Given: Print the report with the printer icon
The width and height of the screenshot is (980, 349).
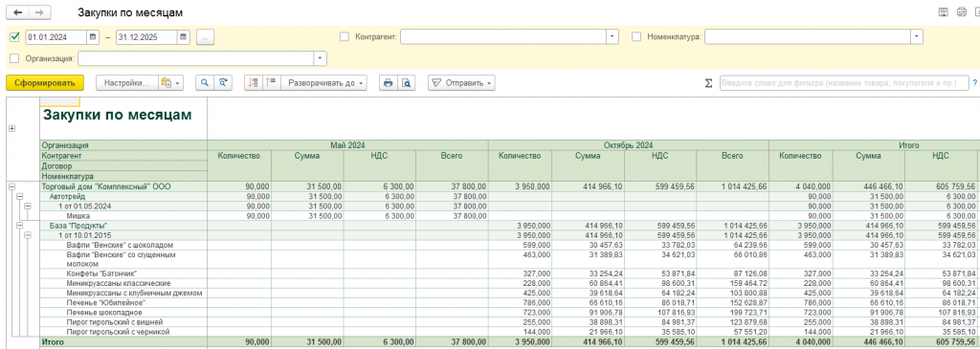Looking at the screenshot, I should pyautogui.click(x=389, y=83).
